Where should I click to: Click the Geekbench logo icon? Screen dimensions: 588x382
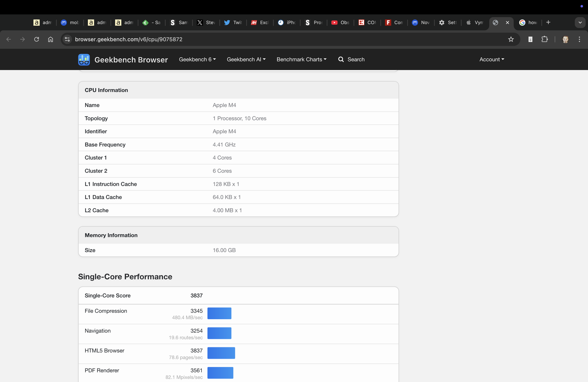[84, 59]
